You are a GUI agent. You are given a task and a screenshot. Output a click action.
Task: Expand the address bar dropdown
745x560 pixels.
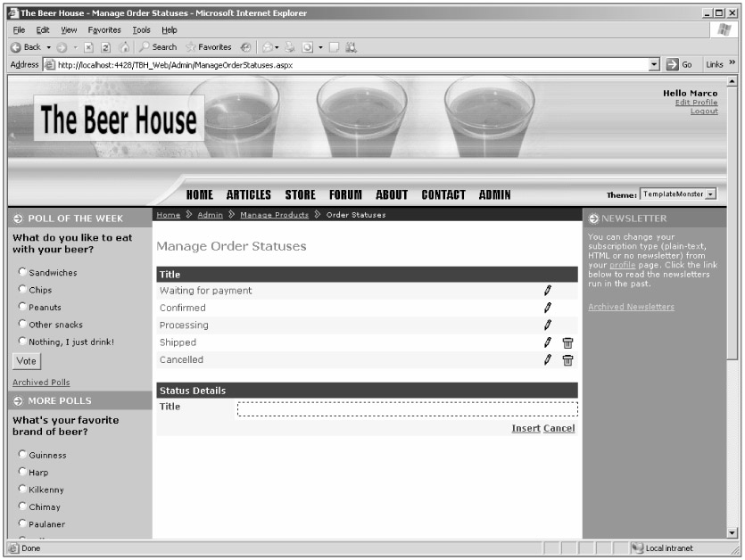(656, 65)
